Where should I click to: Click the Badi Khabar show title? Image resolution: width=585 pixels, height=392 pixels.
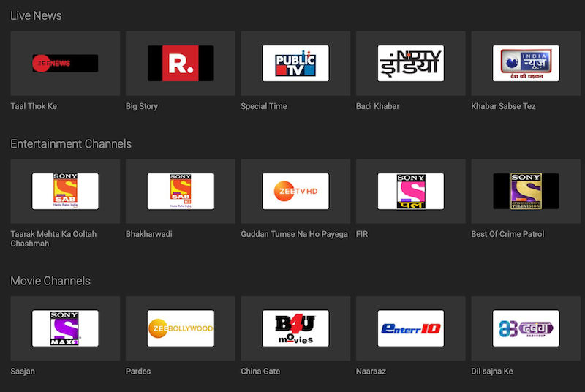pyautogui.click(x=377, y=106)
